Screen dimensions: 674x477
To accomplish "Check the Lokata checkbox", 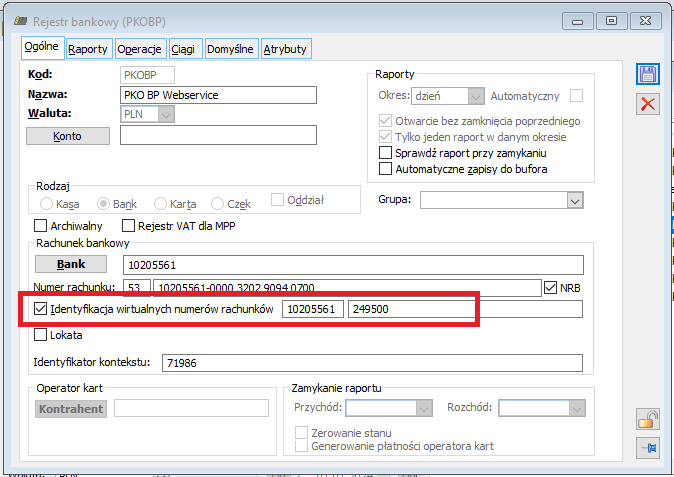I will pyautogui.click(x=40, y=334).
